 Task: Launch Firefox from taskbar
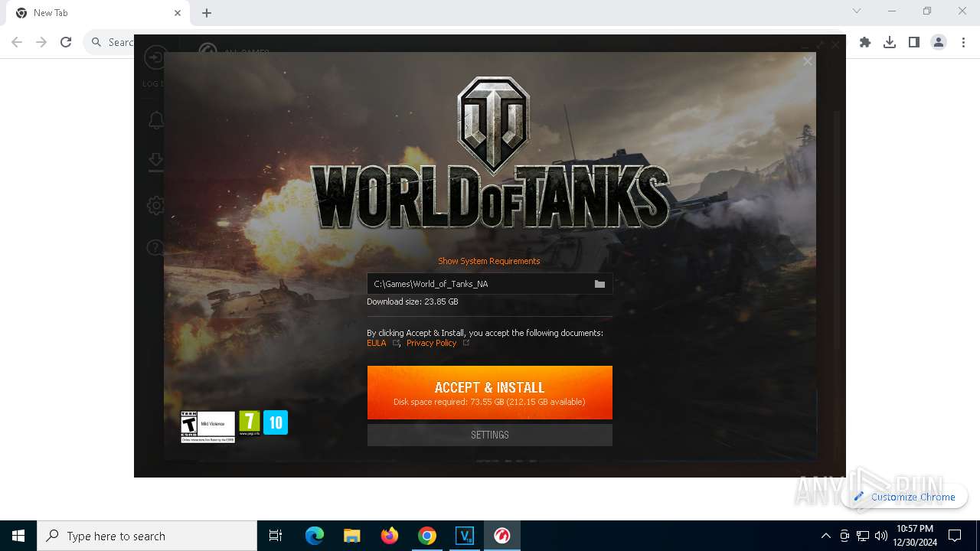390,536
